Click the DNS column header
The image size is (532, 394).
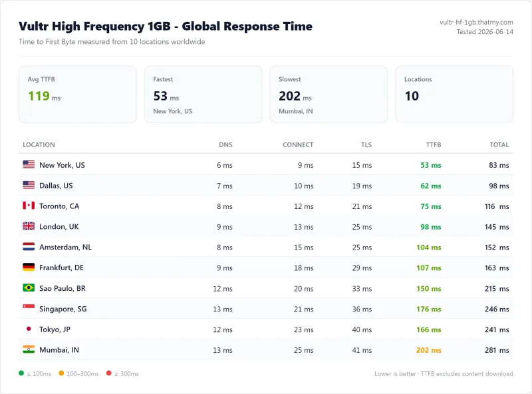(225, 144)
